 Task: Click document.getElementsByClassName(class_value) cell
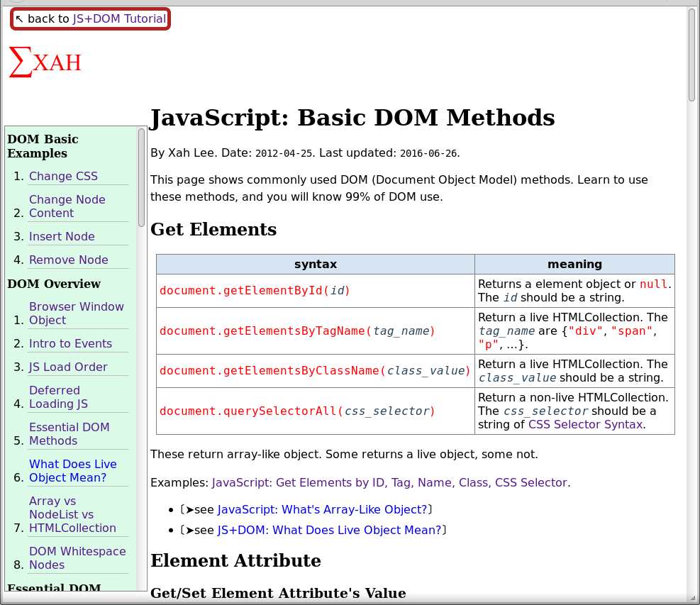(315, 371)
